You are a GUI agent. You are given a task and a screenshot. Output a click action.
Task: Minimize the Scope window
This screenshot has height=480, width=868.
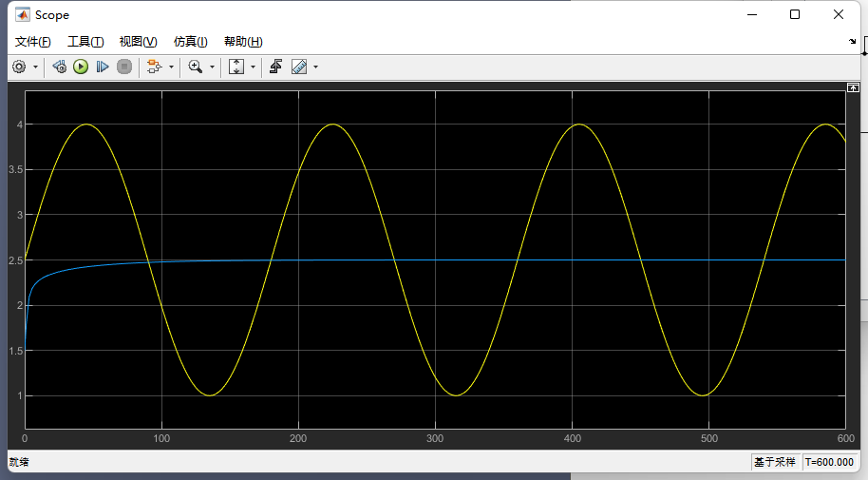752,14
